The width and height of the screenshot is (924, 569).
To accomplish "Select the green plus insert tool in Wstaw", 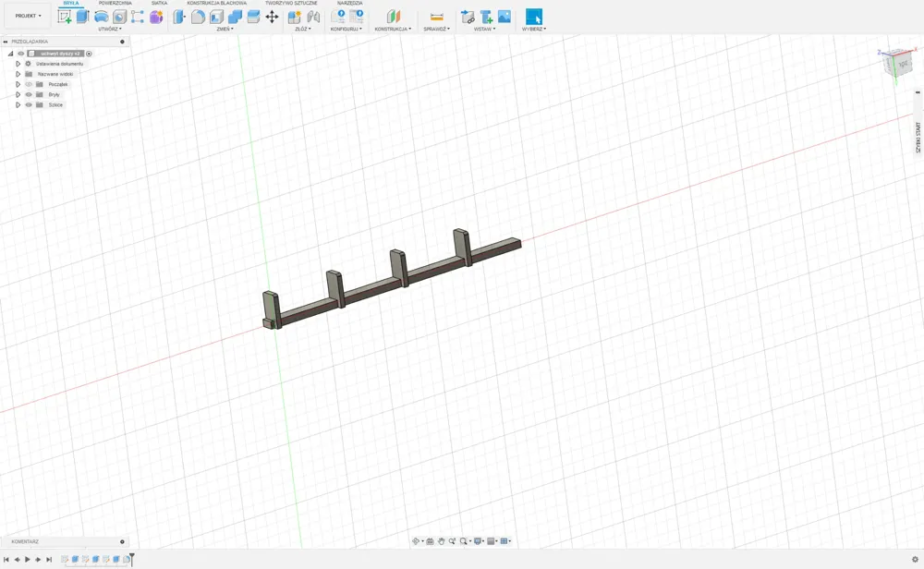I will click(x=486, y=17).
